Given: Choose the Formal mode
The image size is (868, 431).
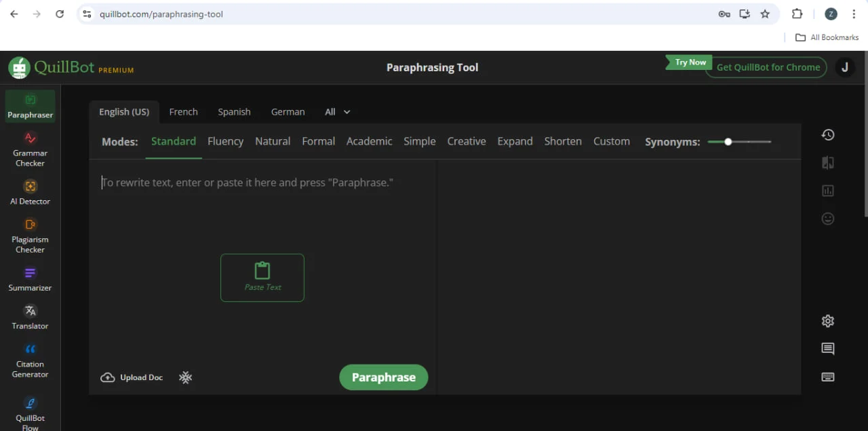Looking at the screenshot, I should point(318,141).
